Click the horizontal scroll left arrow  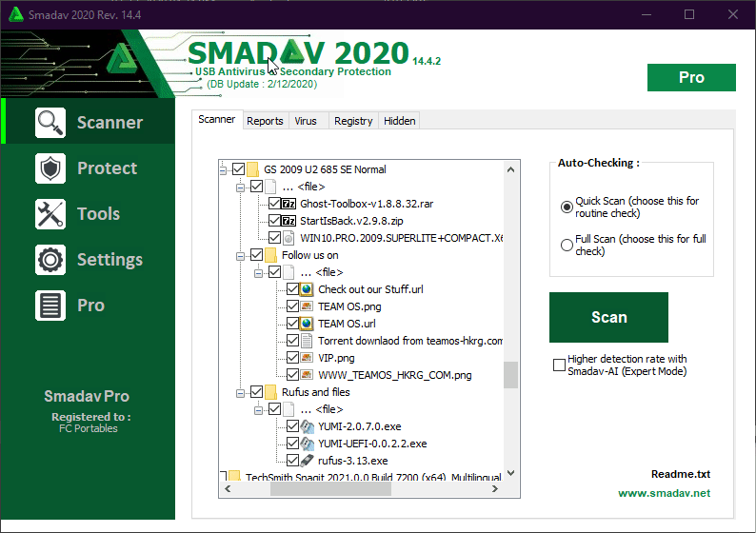coord(229,489)
